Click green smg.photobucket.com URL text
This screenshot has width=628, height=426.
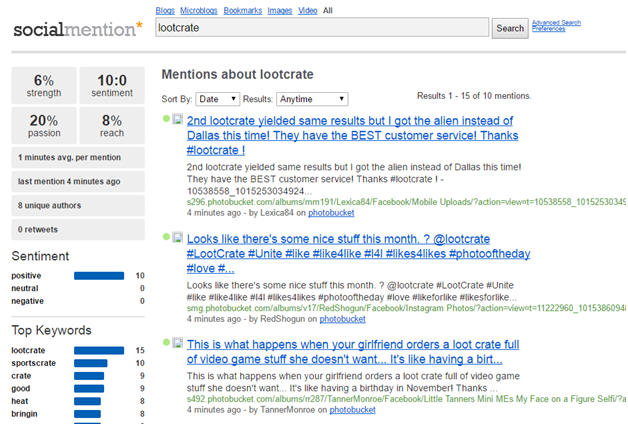click(406, 308)
